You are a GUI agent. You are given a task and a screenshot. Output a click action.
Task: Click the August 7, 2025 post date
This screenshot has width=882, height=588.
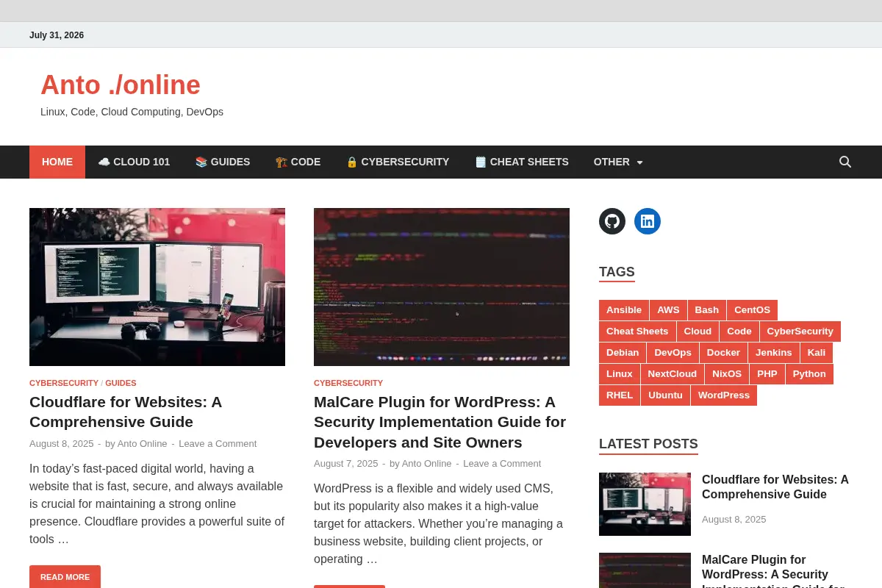(x=346, y=463)
